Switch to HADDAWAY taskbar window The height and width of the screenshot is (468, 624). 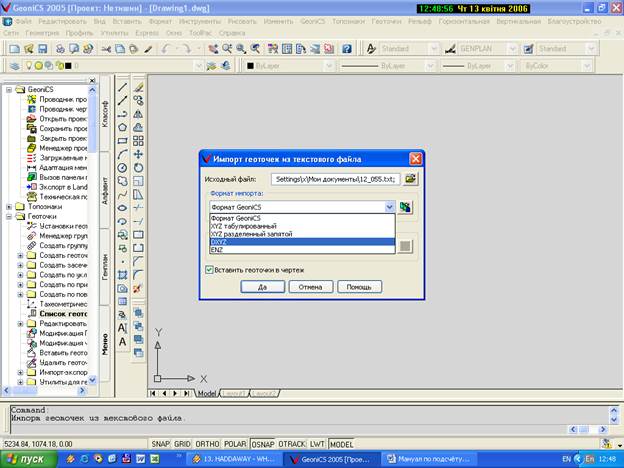[234, 459]
